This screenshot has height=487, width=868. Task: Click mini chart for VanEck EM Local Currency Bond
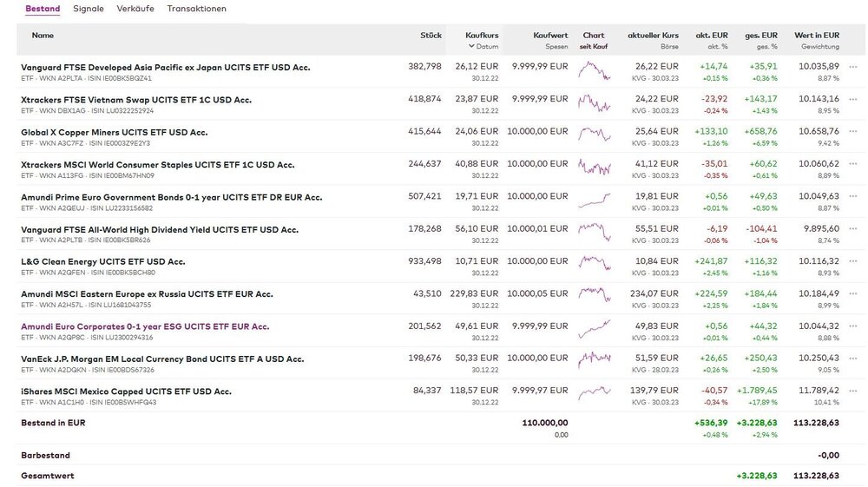coord(594,364)
